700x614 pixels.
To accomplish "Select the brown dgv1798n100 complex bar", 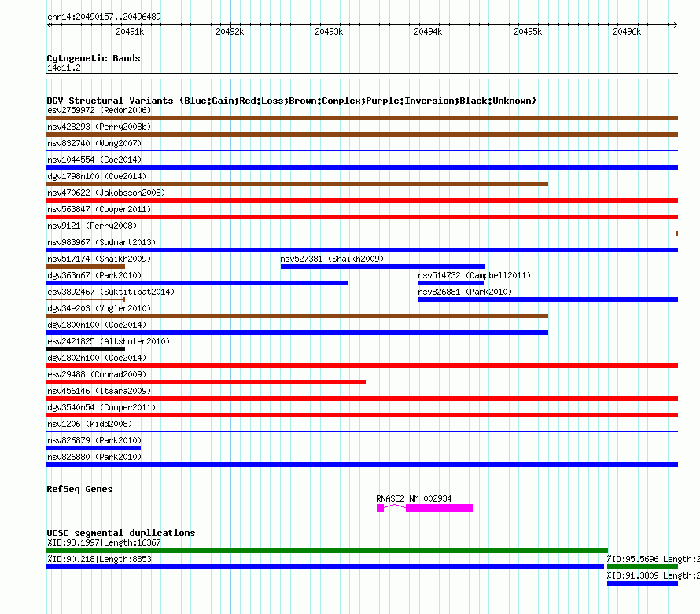I will tap(297, 184).
